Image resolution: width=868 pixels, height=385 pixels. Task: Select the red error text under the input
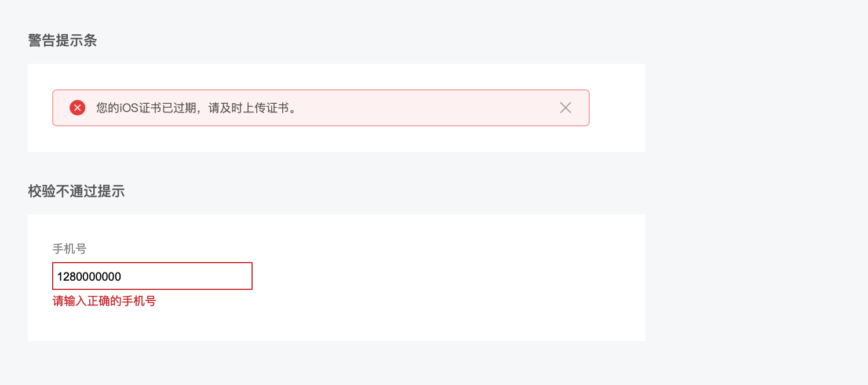[x=104, y=300]
